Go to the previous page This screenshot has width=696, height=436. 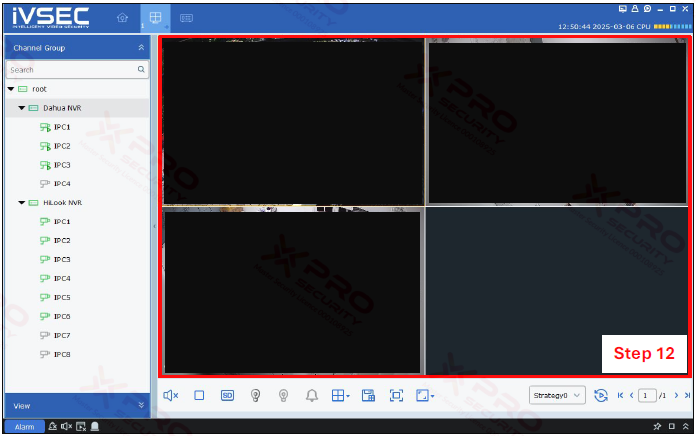tap(631, 395)
